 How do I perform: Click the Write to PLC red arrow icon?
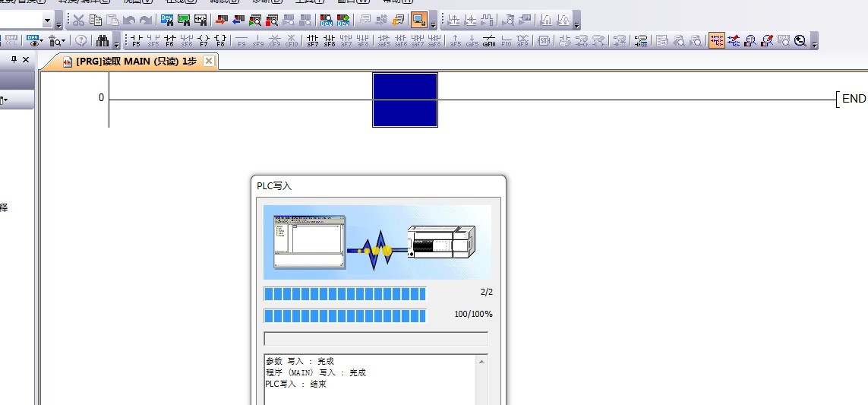[221, 21]
